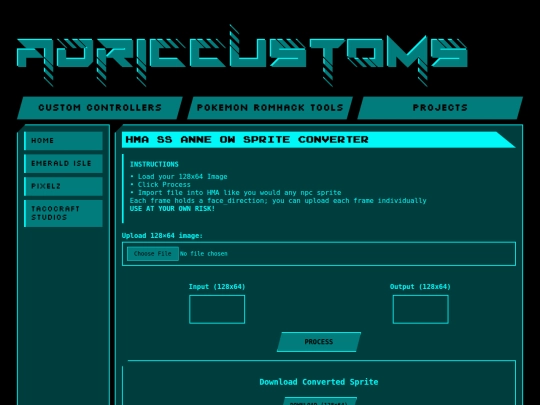Open the Custom Controllers tab

pyautogui.click(x=100, y=108)
